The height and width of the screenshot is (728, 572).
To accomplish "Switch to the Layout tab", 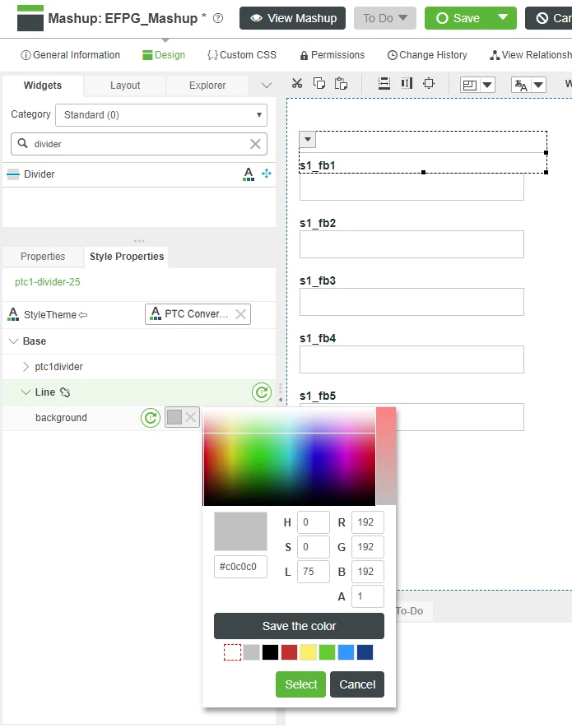I will point(124,85).
